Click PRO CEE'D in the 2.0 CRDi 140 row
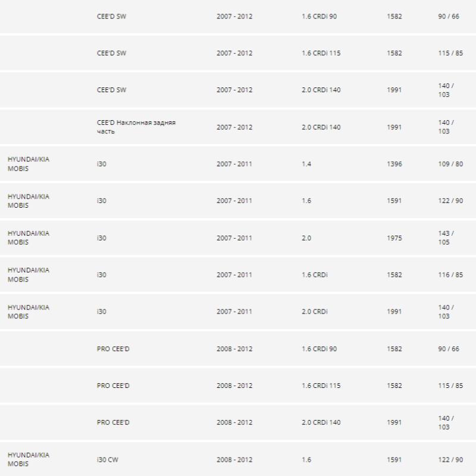Image resolution: width=476 pixels, height=476 pixels. pyautogui.click(x=113, y=422)
